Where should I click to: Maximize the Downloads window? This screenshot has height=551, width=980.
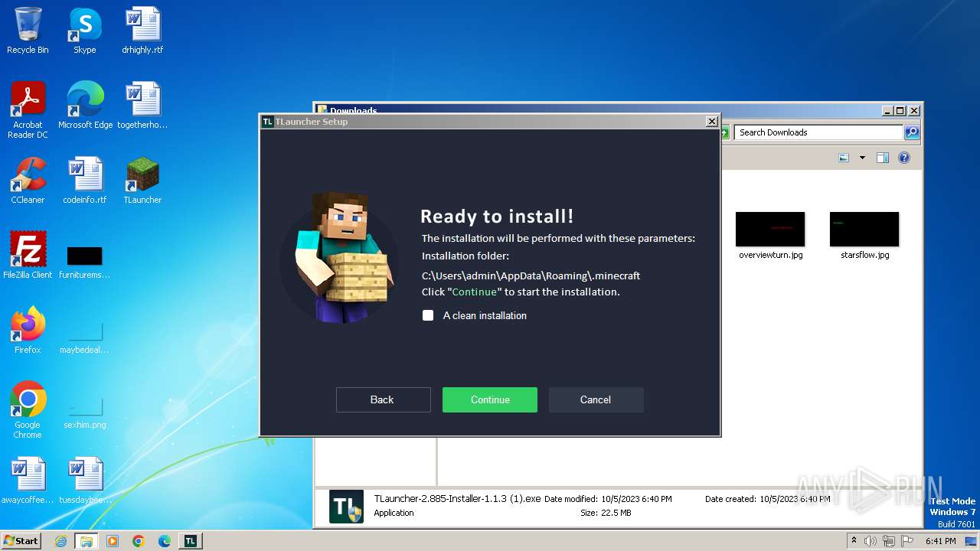900,111
